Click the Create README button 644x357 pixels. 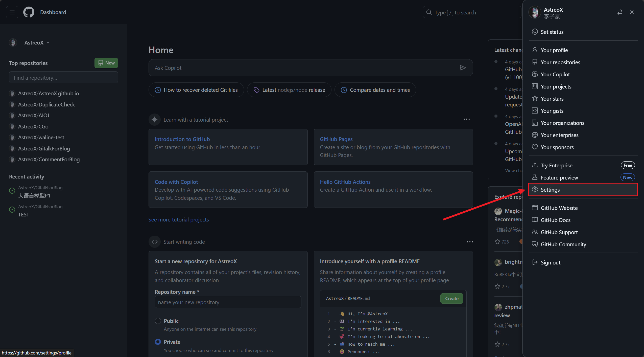click(x=452, y=298)
